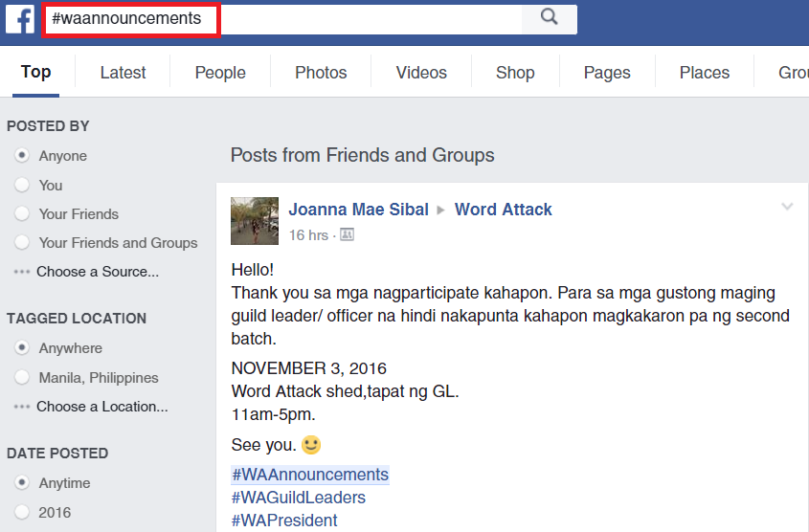The image size is (809, 532).
Task: Click the Choose a Location... link
Action: coord(102,407)
